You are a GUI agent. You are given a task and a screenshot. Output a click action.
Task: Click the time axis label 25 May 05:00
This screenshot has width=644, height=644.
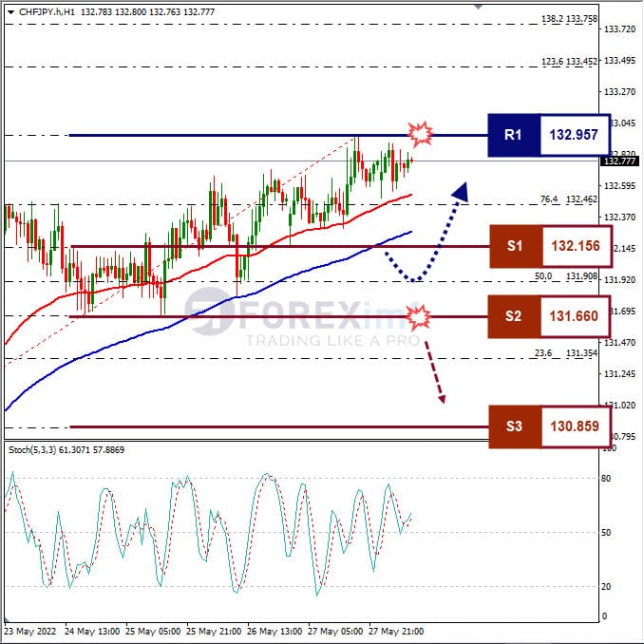pos(153,632)
